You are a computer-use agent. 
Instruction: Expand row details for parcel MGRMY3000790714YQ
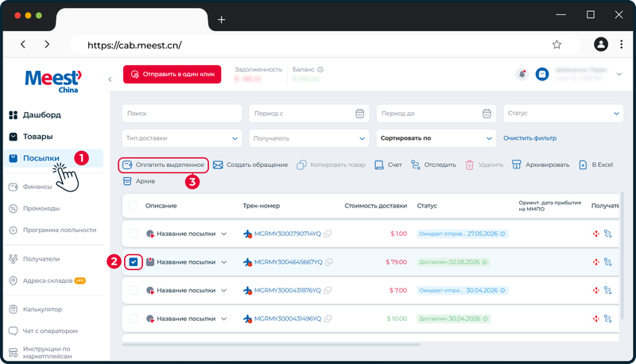pyautogui.click(x=224, y=234)
